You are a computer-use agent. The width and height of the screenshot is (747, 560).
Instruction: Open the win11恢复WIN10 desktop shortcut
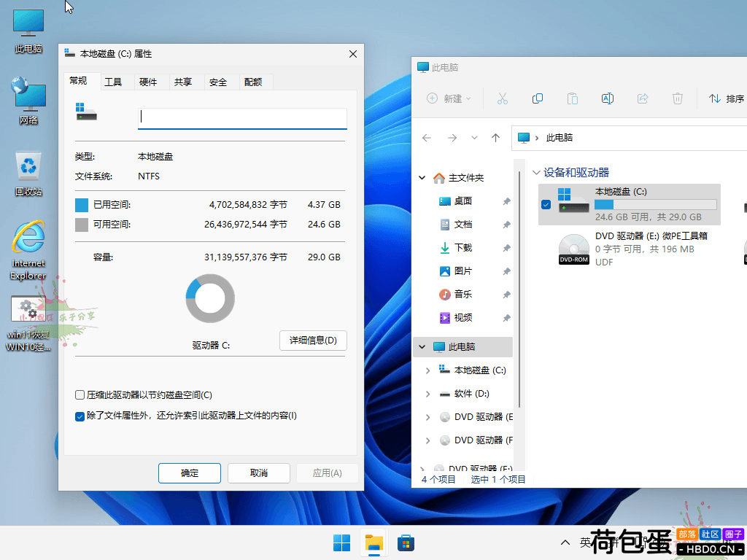(x=28, y=323)
